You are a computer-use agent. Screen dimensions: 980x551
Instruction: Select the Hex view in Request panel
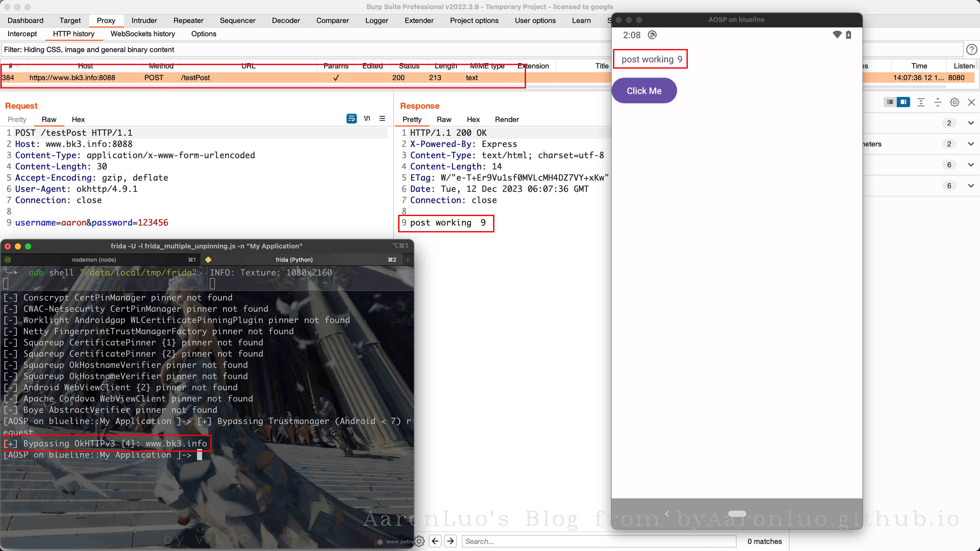pos(78,119)
